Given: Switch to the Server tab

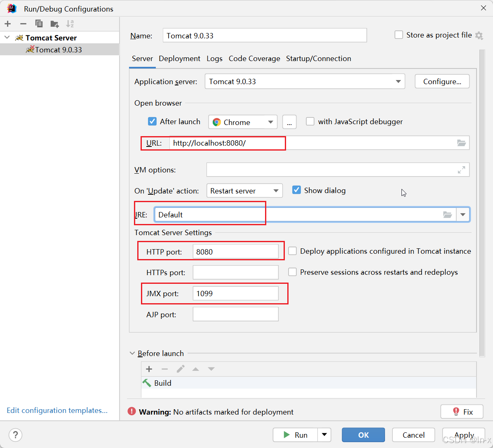Looking at the screenshot, I should (143, 59).
